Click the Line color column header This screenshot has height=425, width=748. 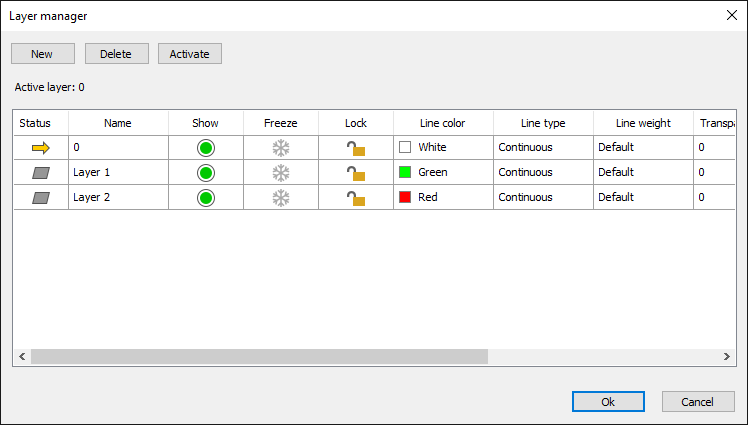click(x=443, y=123)
